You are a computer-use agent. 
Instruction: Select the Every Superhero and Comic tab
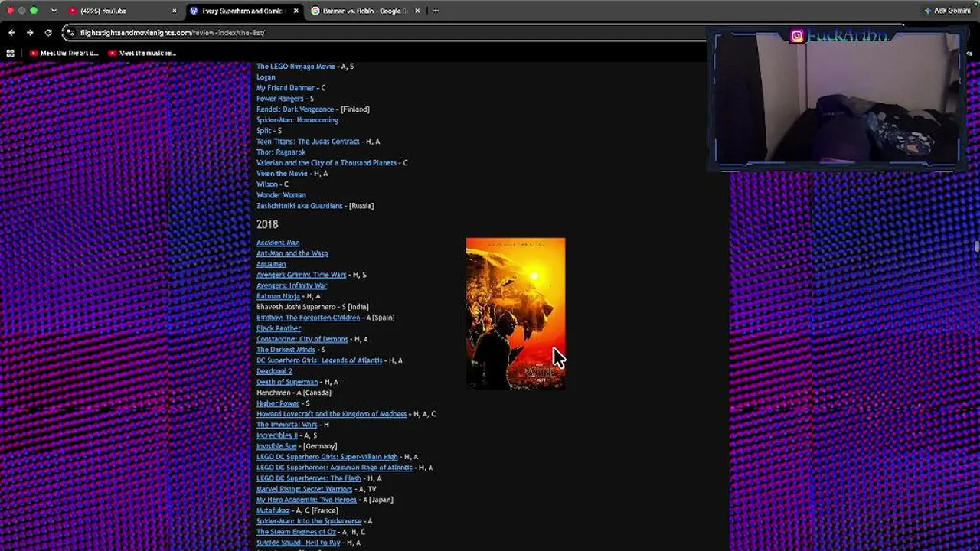[x=244, y=11]
